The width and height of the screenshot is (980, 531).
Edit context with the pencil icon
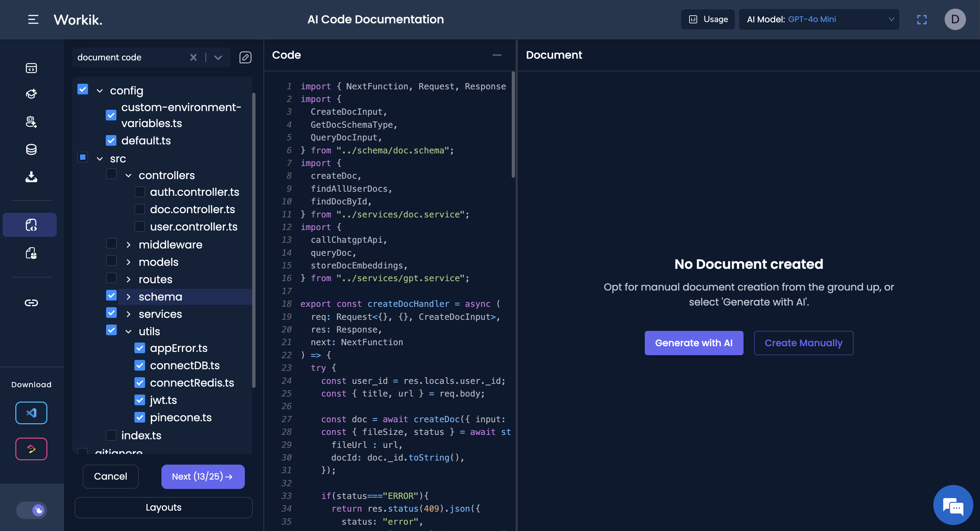click(x=246, y=57)
